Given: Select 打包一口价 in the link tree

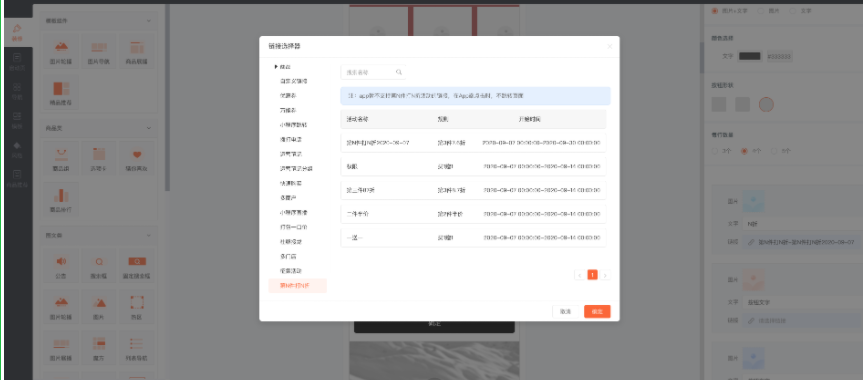Looking at the screenshot, I should (x=293, y=227).
